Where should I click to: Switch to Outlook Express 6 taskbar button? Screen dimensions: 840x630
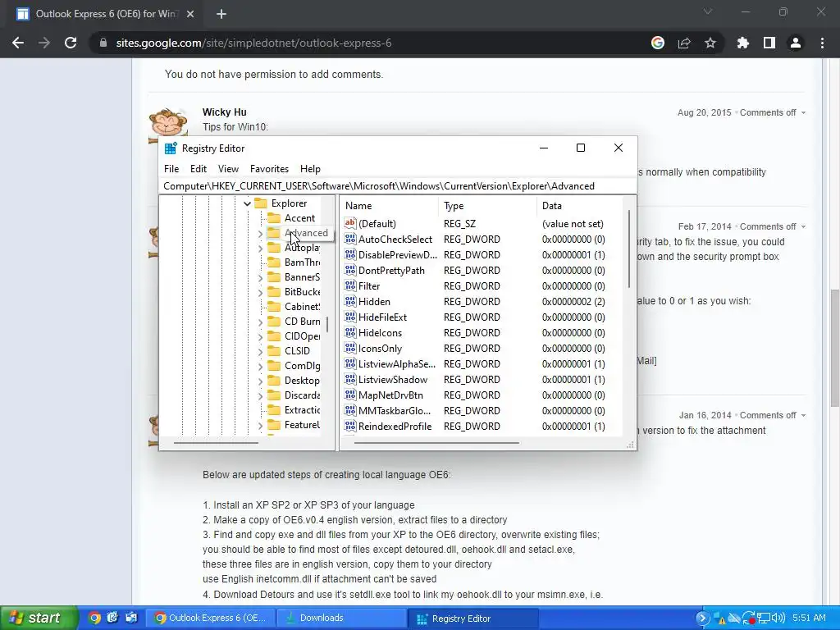point(211,618)
